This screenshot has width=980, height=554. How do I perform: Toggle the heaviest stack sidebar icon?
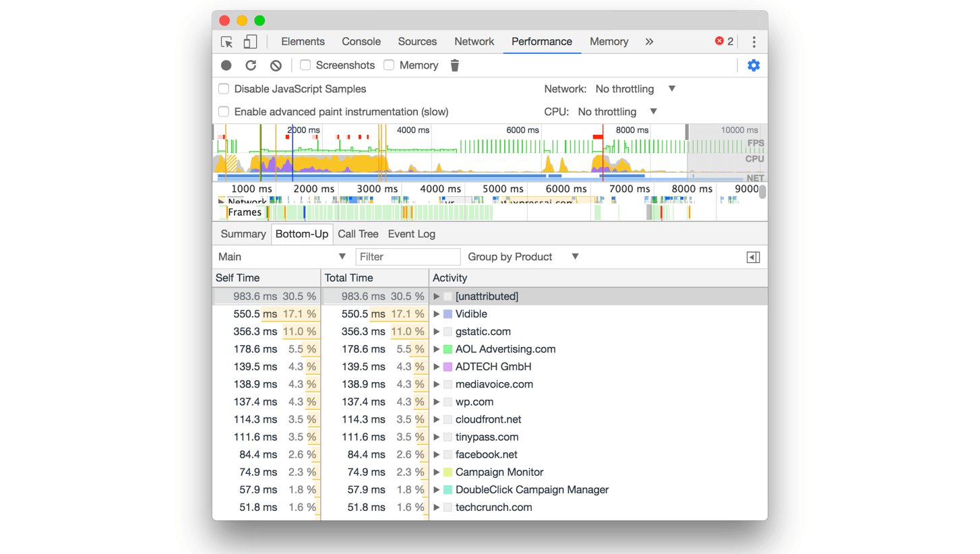coord(754,257)
